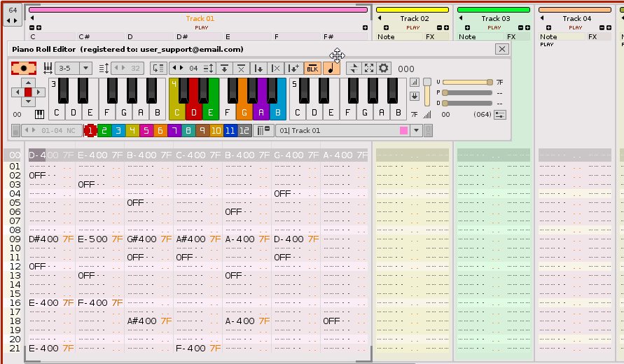The height and width of the screenshot is (364, 624).
Task: Click the sliders icon next to (064)
Action: point(499,115)
